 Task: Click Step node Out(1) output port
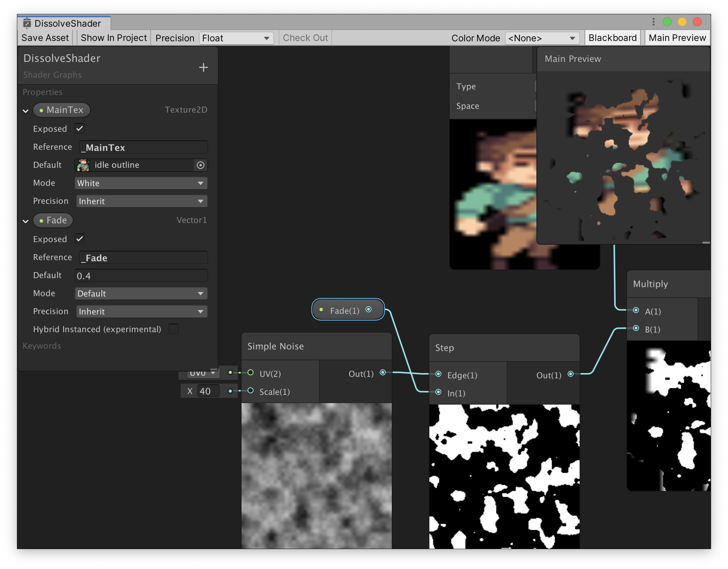(x=571, y=374)
